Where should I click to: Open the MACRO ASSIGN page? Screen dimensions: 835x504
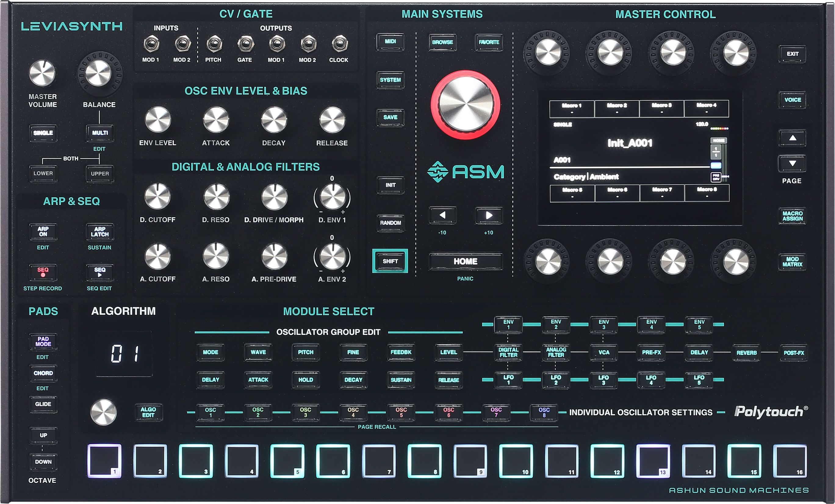pos(792,216)
